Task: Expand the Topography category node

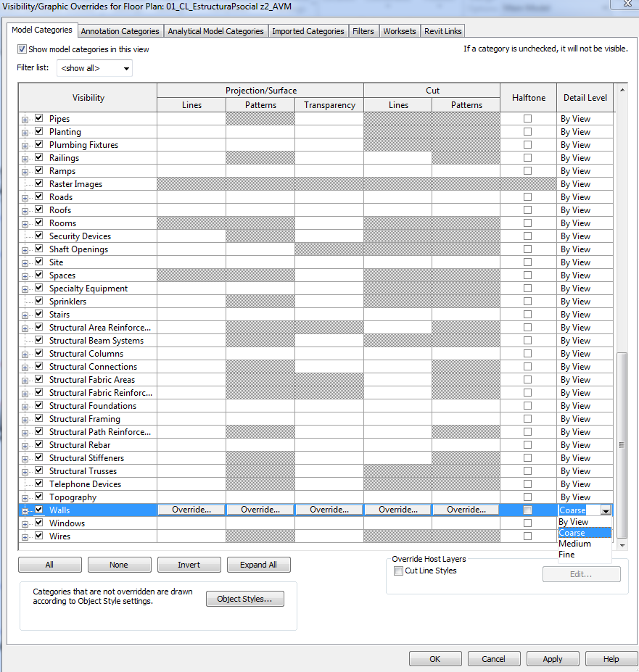Action: tap(25, 498)
